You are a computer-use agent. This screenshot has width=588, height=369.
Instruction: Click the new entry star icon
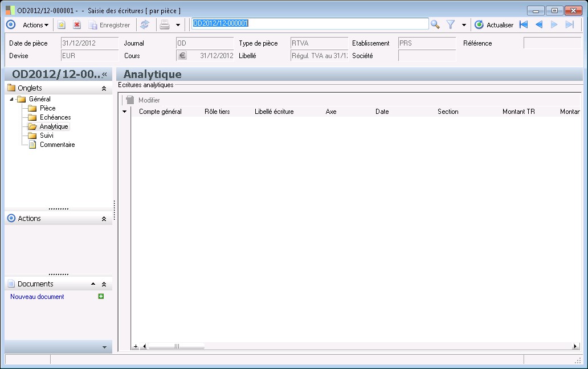coord(61,25)
